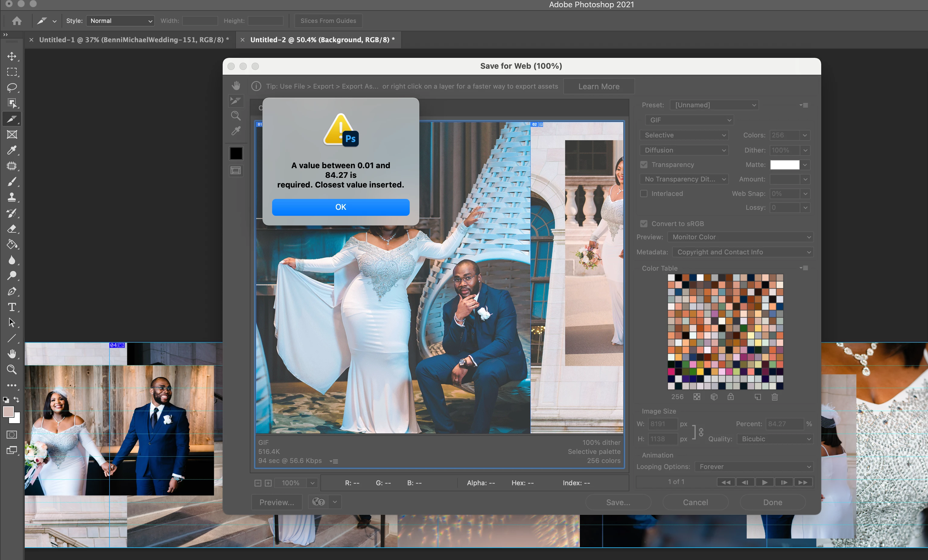
Task: Click OK in the warning alert
Action: [x=341, y=207]
